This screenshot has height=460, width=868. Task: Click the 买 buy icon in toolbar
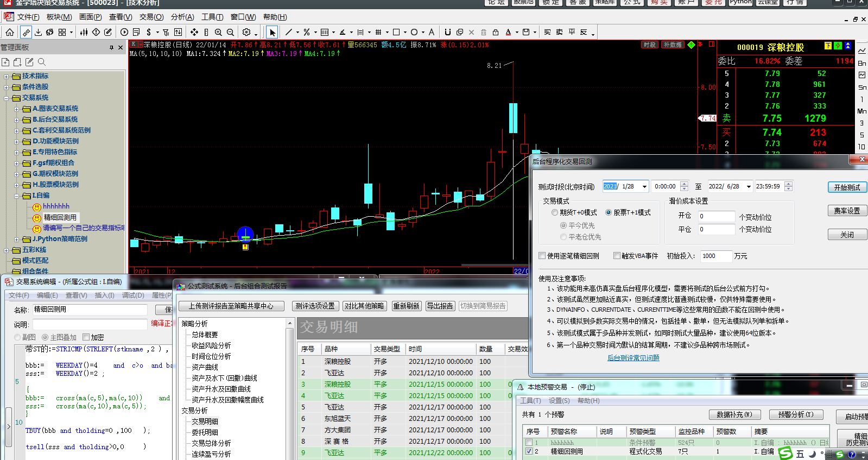(x=547, y=32)
